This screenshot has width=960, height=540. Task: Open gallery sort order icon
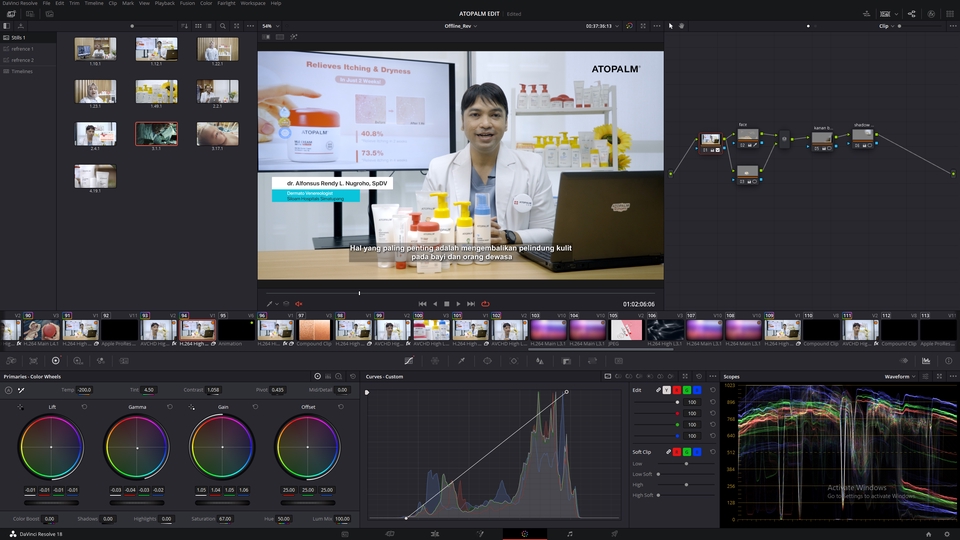(x=184, y=26)
